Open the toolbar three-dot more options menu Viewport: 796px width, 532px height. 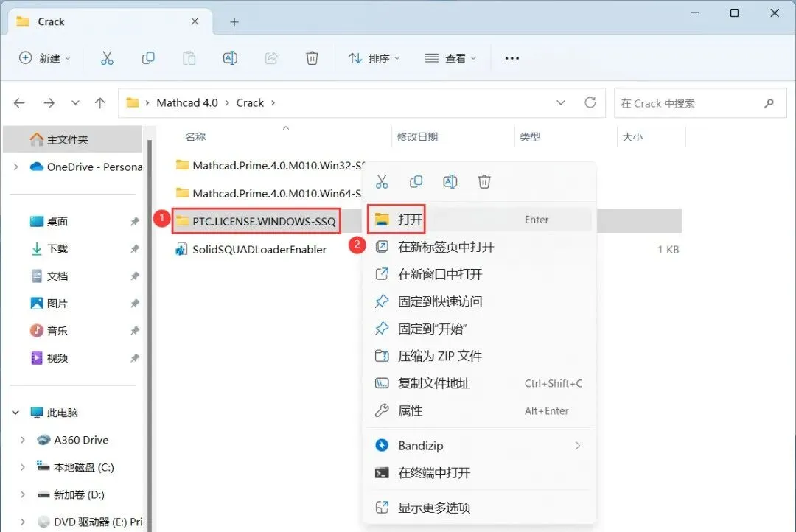click(512, 58)
